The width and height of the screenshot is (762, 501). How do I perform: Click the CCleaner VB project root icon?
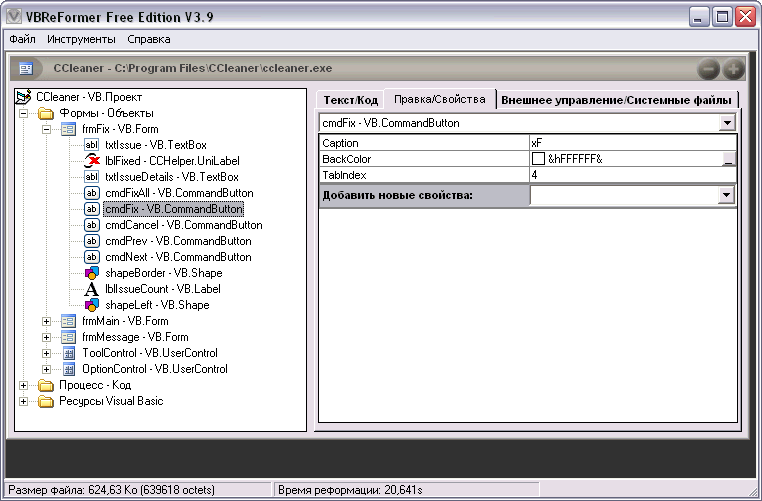[23, 97]
